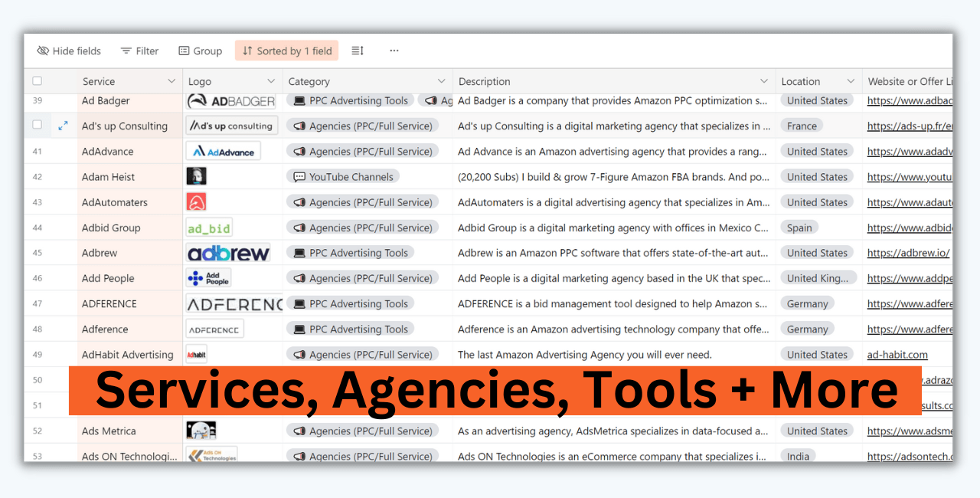Open the Ad's up consulting logo image

(x=231, y=126)
